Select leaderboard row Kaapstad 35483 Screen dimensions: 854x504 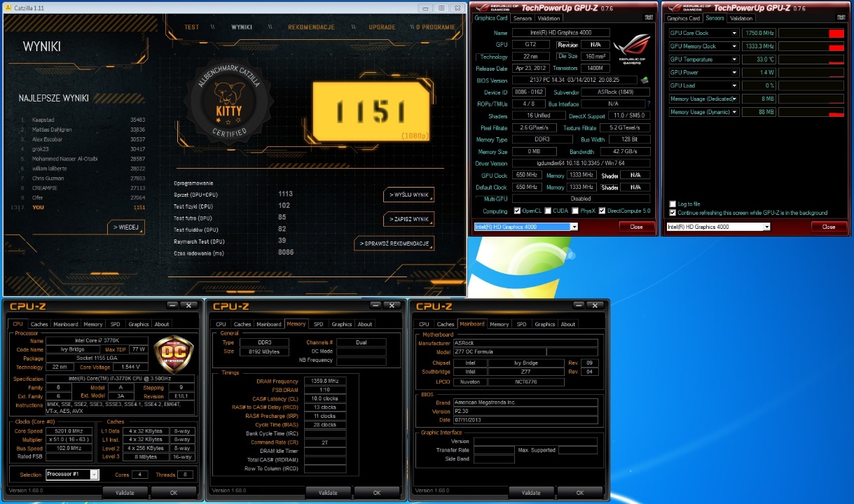pyautogui.click(x=82, y=120)
